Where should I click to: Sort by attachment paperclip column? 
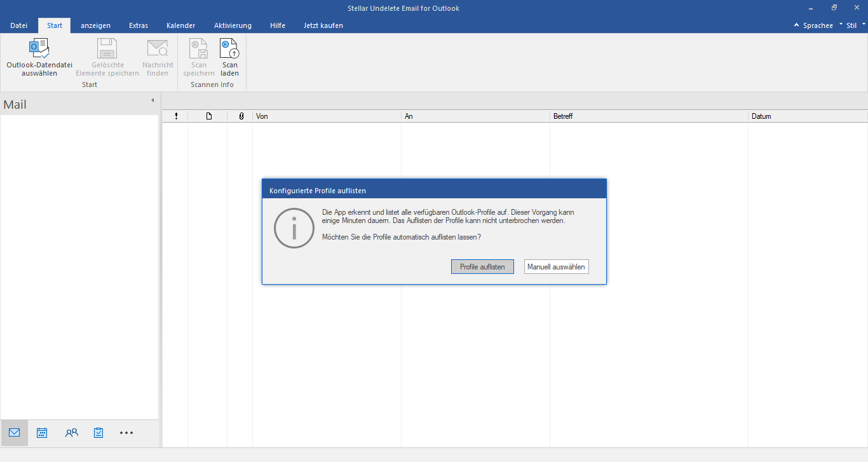pos(241,116)
